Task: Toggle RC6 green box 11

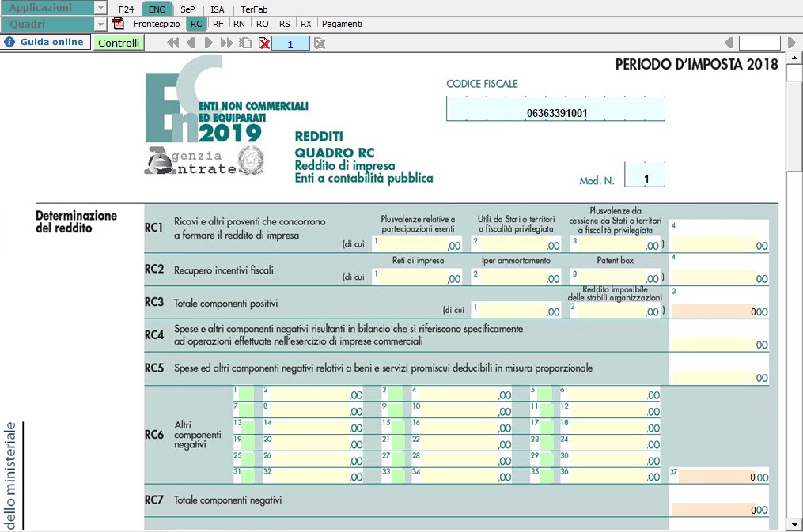Action: click(546, 410)
